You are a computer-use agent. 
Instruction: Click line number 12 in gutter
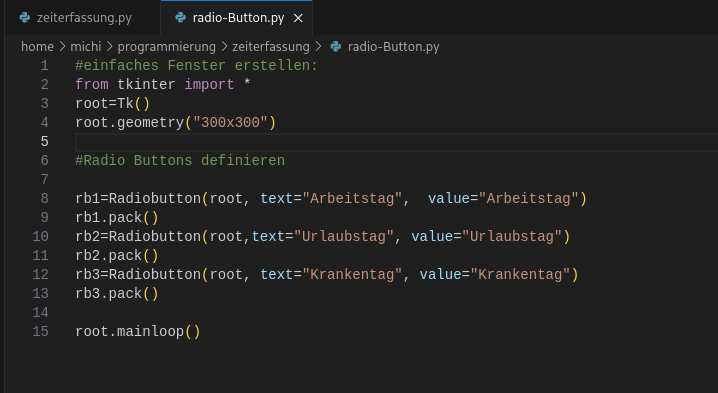[40, 275]
